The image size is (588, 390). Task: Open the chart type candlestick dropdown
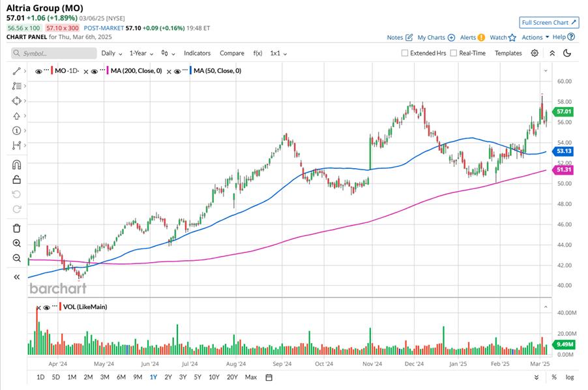point(168,53)
